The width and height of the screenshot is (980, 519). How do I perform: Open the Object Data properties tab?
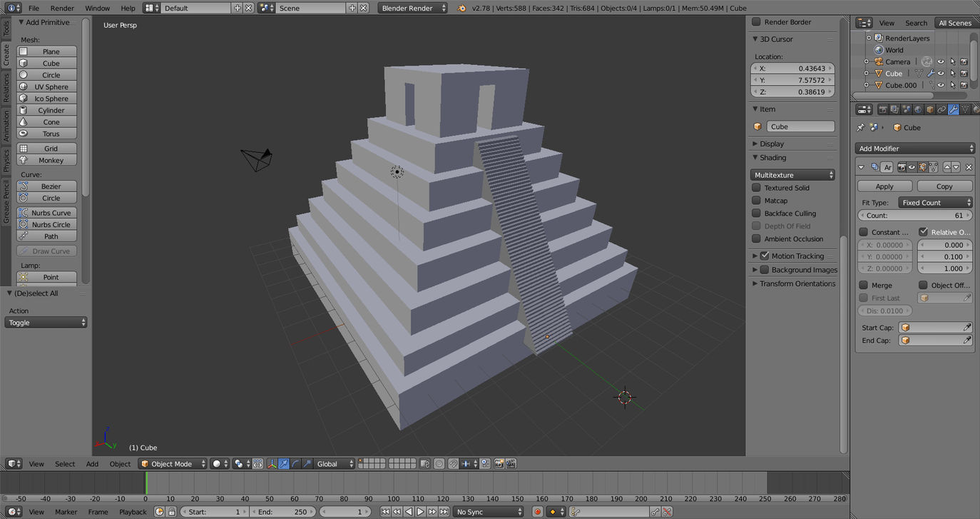964,109
